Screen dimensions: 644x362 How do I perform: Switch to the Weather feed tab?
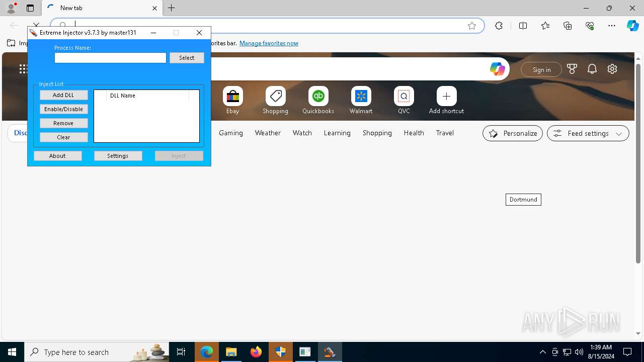[268, 133]
